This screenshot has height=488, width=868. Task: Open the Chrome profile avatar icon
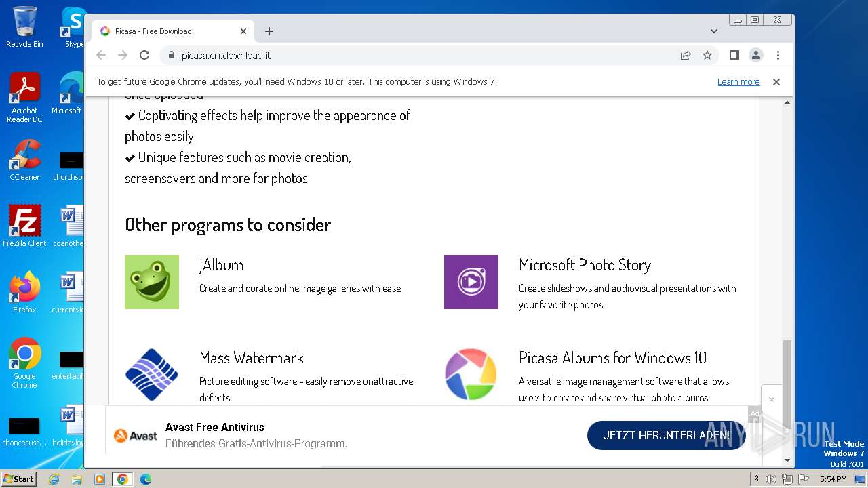(755, 55)
